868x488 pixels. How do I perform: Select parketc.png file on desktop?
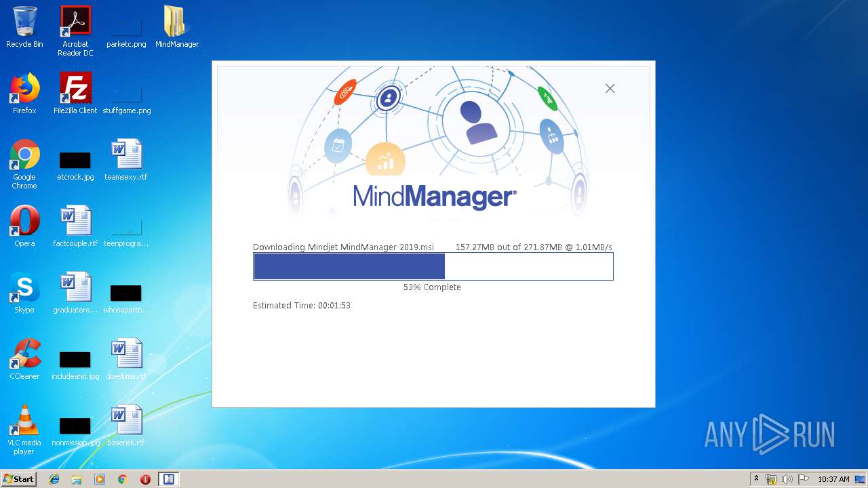pyautogui.click(x=126, y=31)
